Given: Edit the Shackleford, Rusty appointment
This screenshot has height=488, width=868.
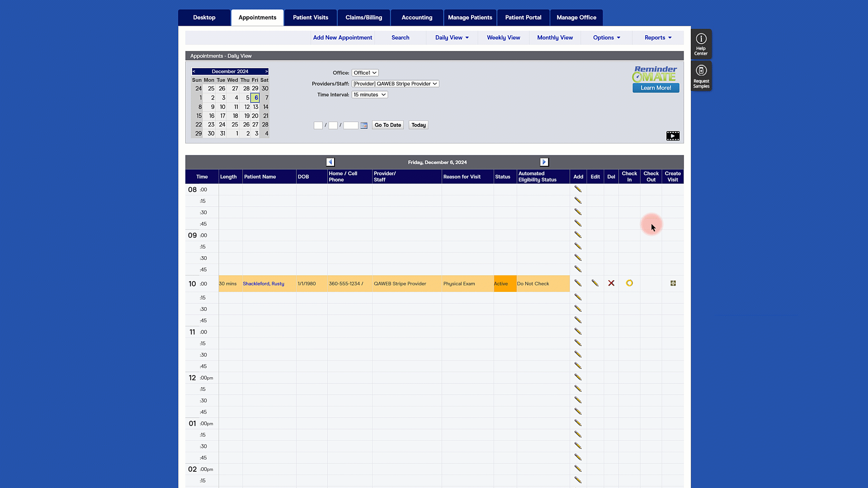Looking at the screenshot, I should coord(595,283).
